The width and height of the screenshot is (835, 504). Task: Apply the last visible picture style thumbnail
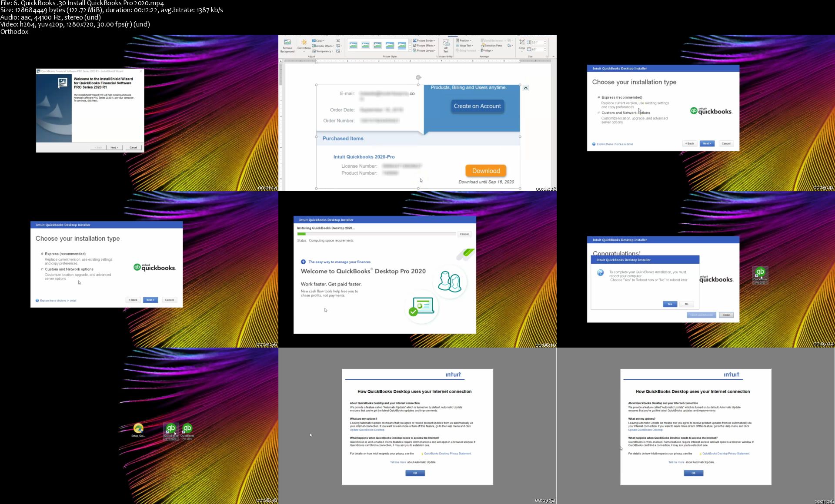pyautogui.click(x=402, y=45)
